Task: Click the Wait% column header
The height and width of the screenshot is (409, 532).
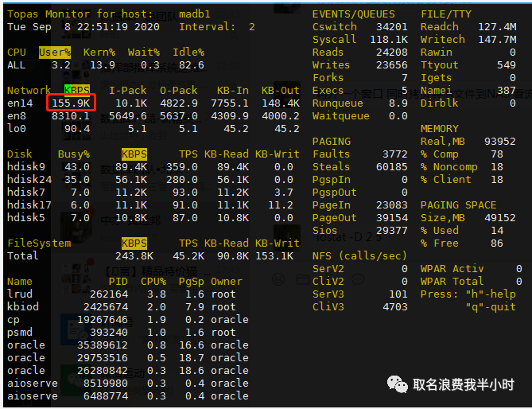Action: pos(144,53)
